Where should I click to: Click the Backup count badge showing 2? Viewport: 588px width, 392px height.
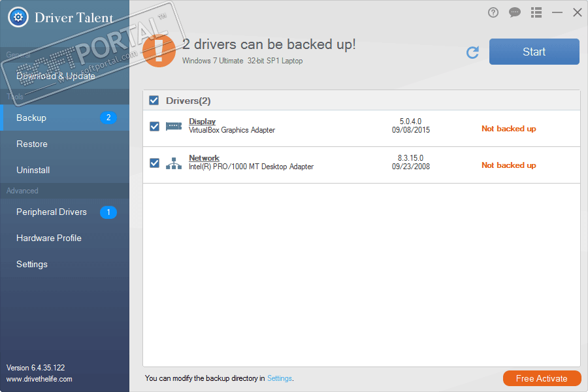tap(108, 118)
